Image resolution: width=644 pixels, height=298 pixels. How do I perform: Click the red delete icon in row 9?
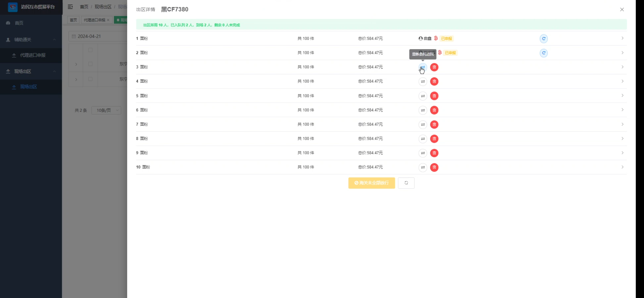pyautogui.click(x=434, y=153)
